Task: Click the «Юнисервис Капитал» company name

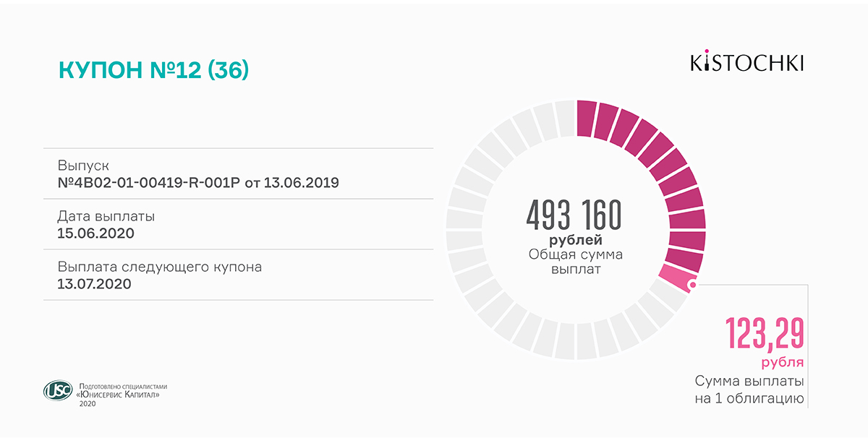Action: (x=118, y=395)
